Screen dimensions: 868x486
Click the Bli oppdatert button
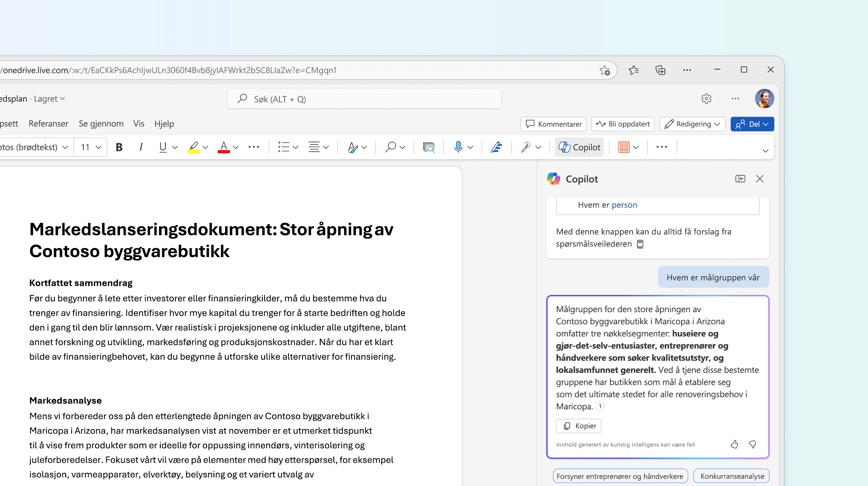(623, 124)
